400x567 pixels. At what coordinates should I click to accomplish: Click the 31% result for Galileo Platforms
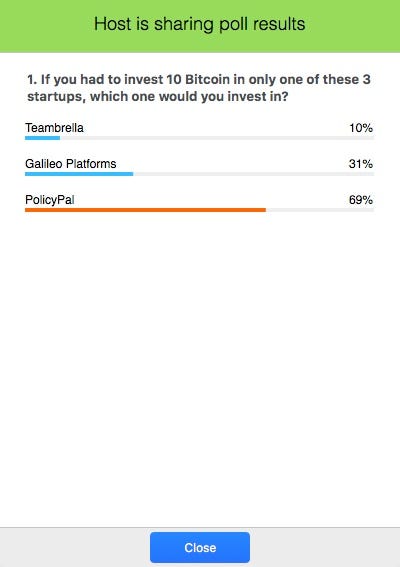click(361, 164)
